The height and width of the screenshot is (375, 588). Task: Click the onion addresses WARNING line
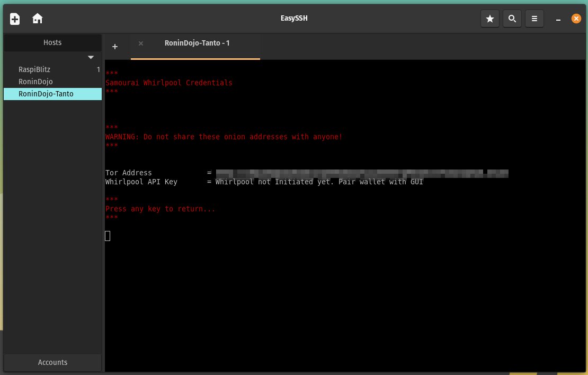tap(224, 137)
